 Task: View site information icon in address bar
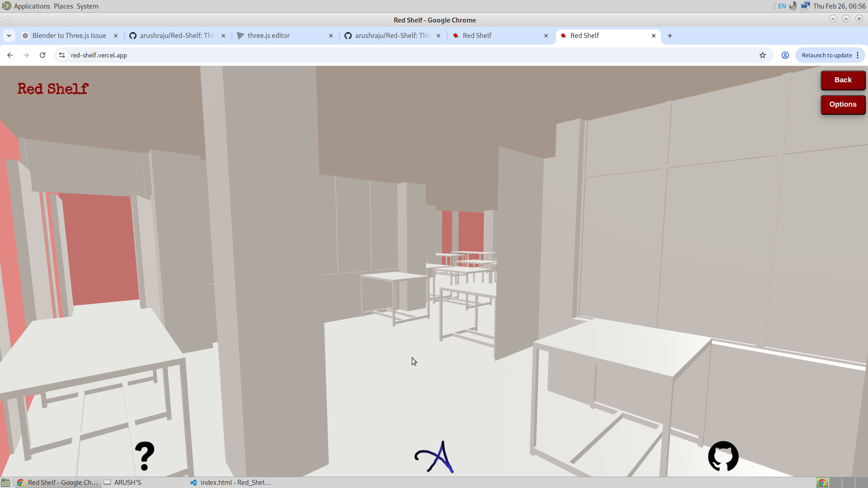pyautogui.click(x=61, y=55)
